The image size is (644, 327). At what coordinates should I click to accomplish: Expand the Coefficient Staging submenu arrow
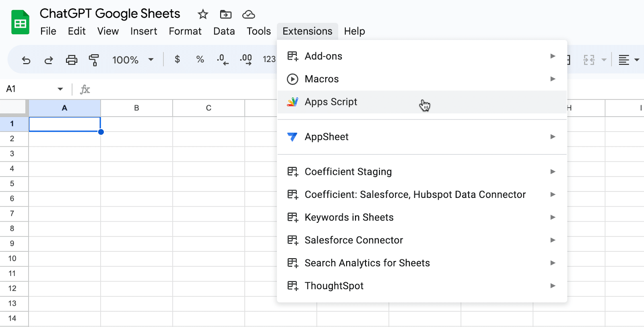point(553,172)
